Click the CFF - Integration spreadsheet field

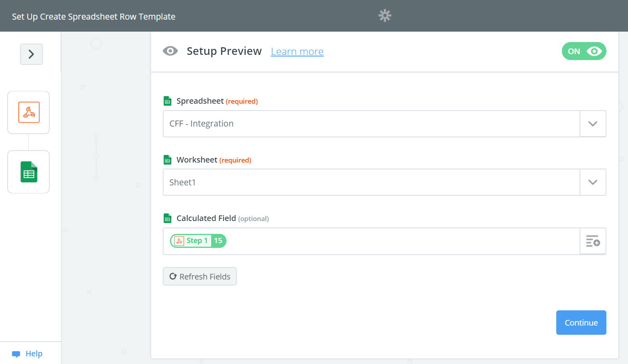(372, 124)
